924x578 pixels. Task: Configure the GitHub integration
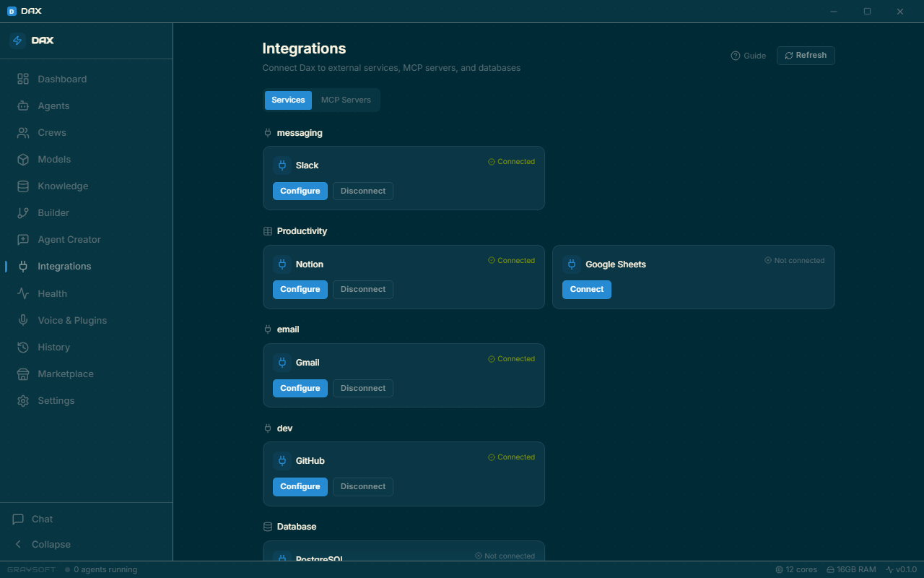click(x=300, y=486)
